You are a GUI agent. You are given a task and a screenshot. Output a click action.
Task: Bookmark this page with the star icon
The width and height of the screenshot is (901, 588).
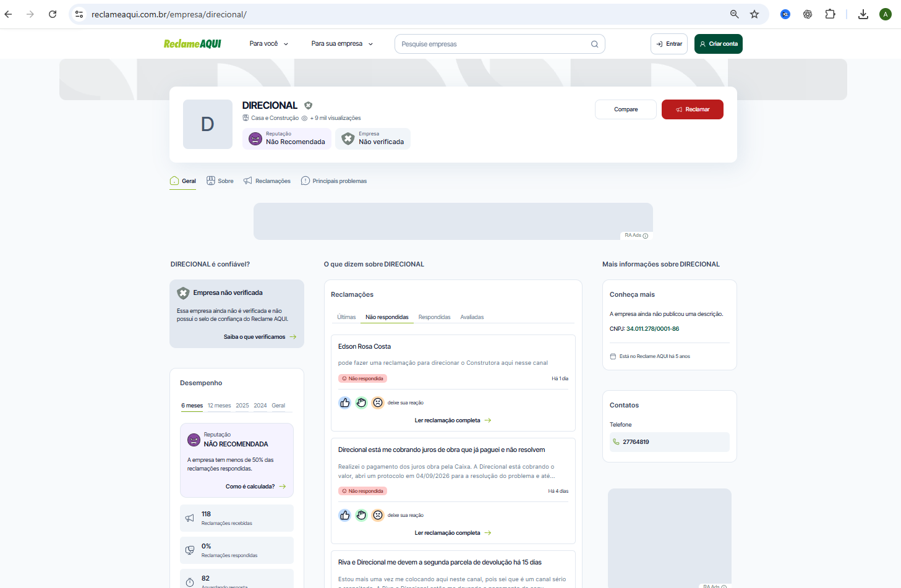[754, 14]
